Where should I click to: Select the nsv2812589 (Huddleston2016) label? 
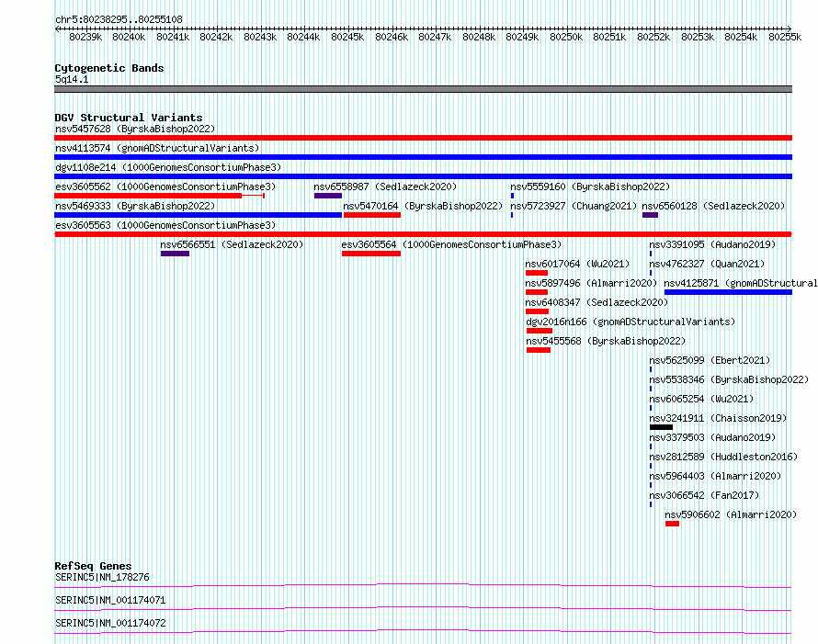point(723,457)
